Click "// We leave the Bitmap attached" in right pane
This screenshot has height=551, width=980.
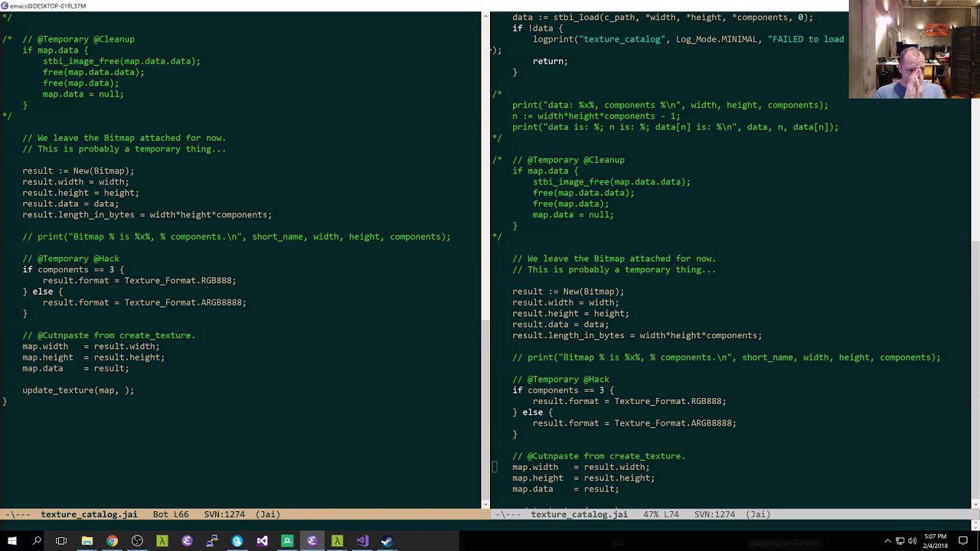[614, 259]
